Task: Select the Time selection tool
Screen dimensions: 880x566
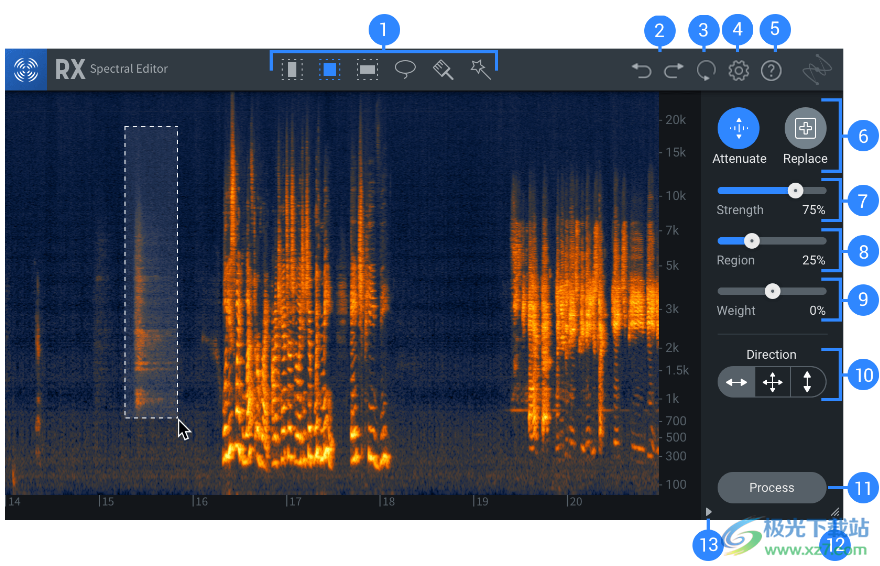Action: click(292, 70)
